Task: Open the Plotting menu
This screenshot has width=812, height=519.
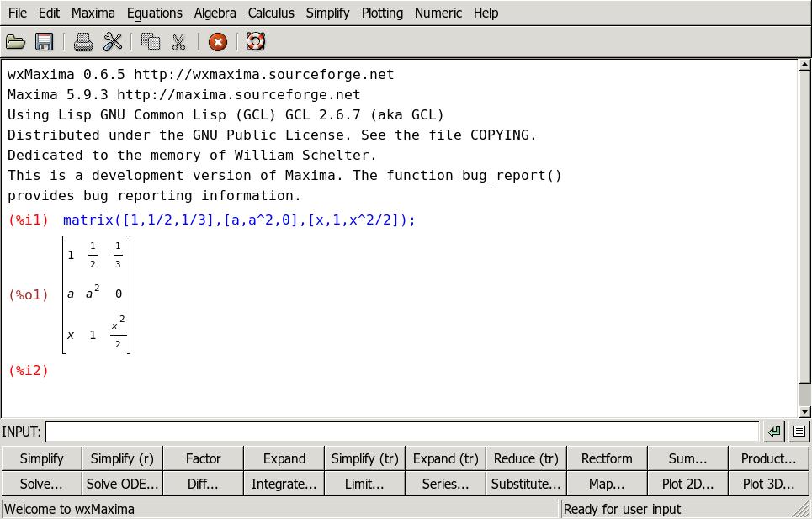Action: (x=382, y=13)
